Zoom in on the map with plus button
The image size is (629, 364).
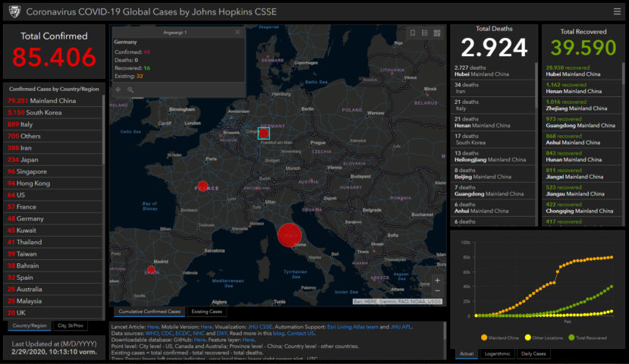click(x=437, y=281)
